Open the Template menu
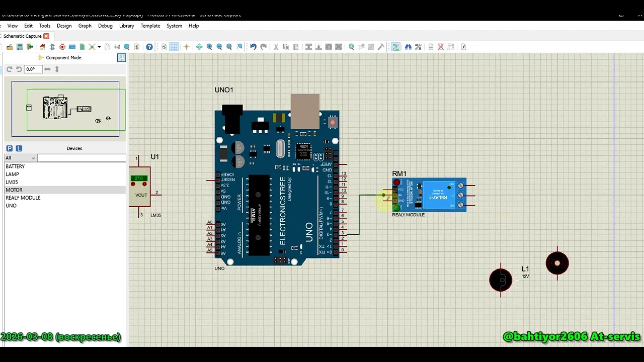Screen dimensions: 644x362 point(150,26)
